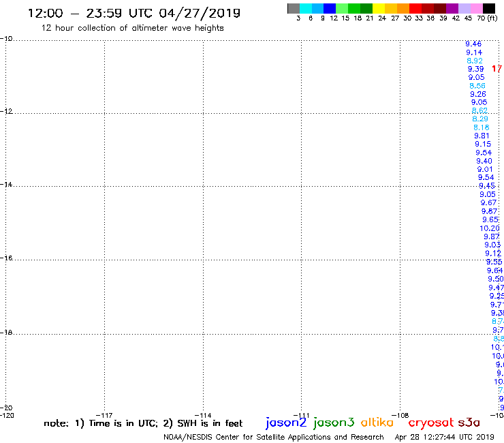Click the bright red swatch labeled 33
Screen dimensions: 504x443
click(415, 8)
